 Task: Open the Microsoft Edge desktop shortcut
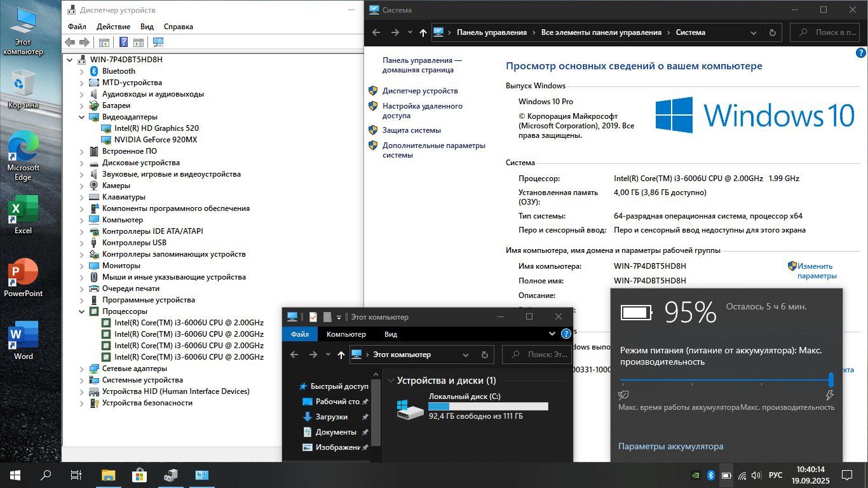23,156
